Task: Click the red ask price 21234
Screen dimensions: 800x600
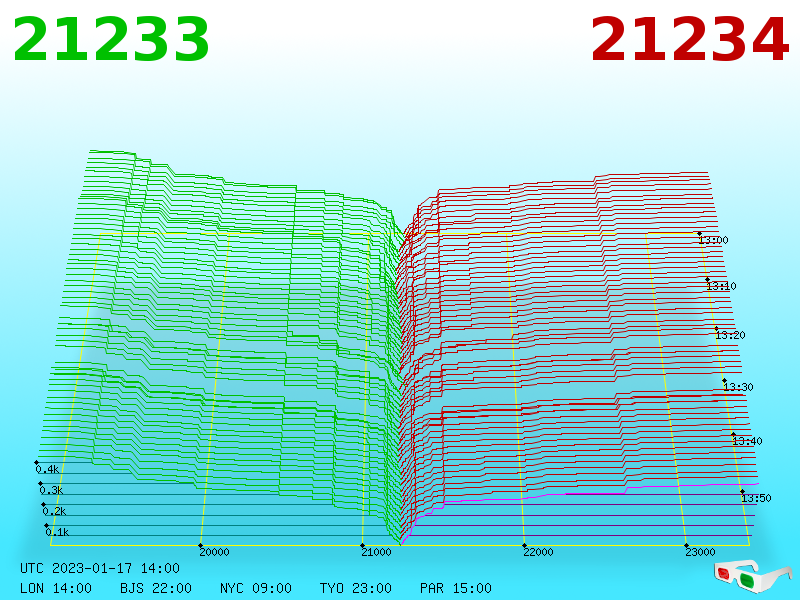Action: pyautogui.click(x=690, y=40)
